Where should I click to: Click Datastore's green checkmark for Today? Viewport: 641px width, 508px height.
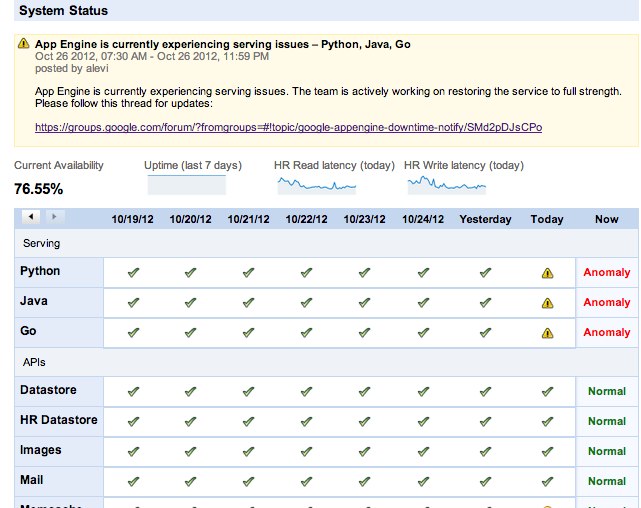pyautogui.click(x=547, y=391)
